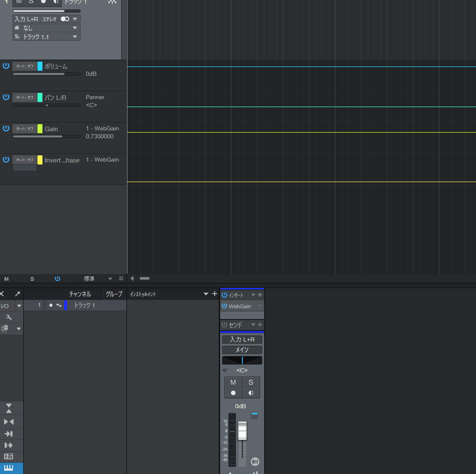Toggle the power icon below track list
Image resolution: width=476 pixels, height=474 pixels.
click(57, 279)
